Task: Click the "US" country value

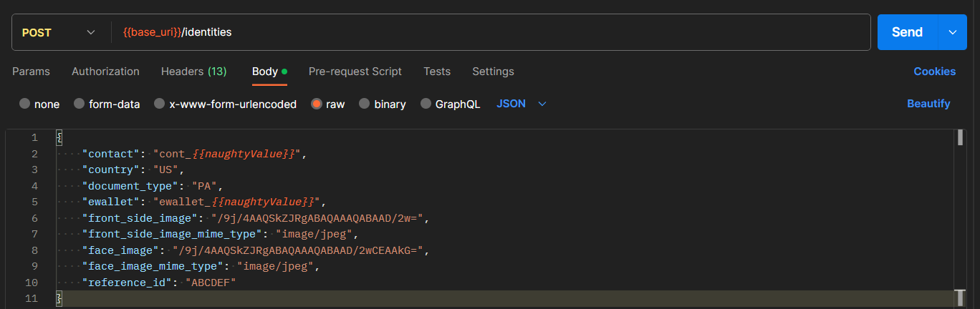Action: 166,170
